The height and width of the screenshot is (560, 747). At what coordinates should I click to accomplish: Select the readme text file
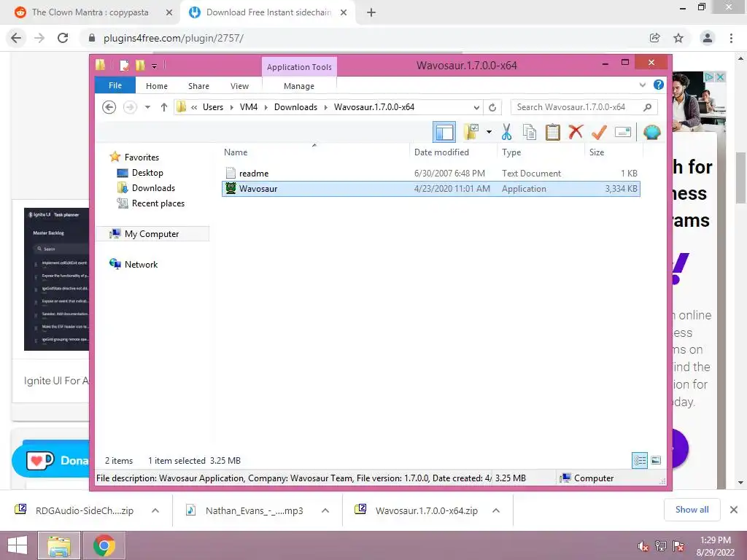[x=430, y=174]
